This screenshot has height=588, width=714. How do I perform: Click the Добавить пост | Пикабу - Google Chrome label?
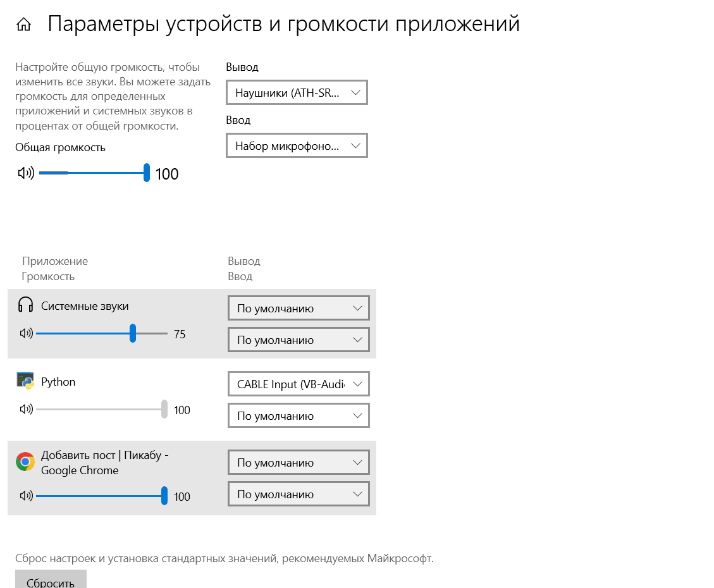(105, 462)
